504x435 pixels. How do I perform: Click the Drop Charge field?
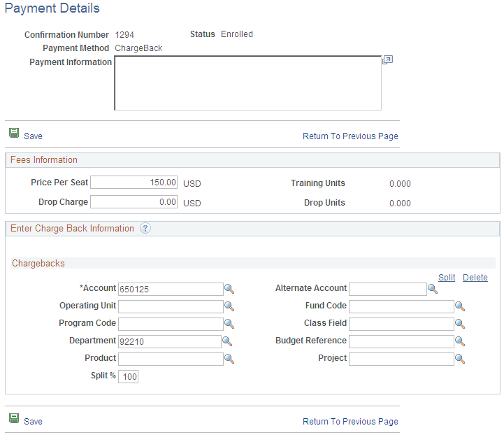134,202
